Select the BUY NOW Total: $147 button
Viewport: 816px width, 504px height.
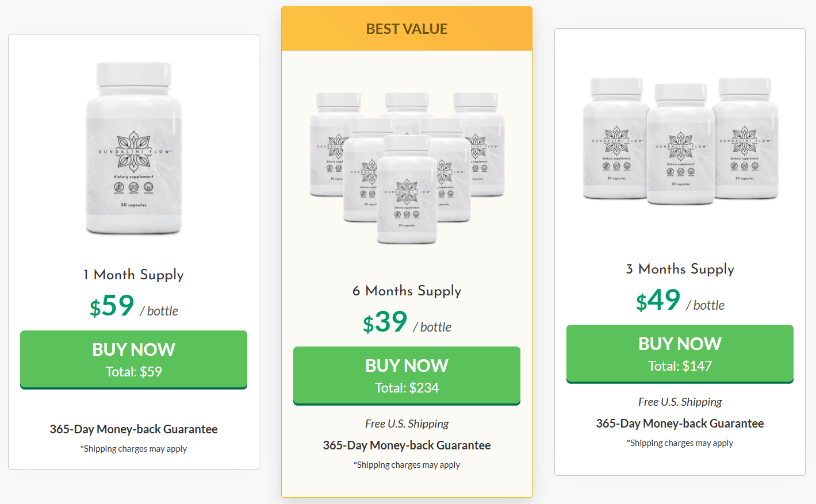pyautogui.click(x=680, y=353)
